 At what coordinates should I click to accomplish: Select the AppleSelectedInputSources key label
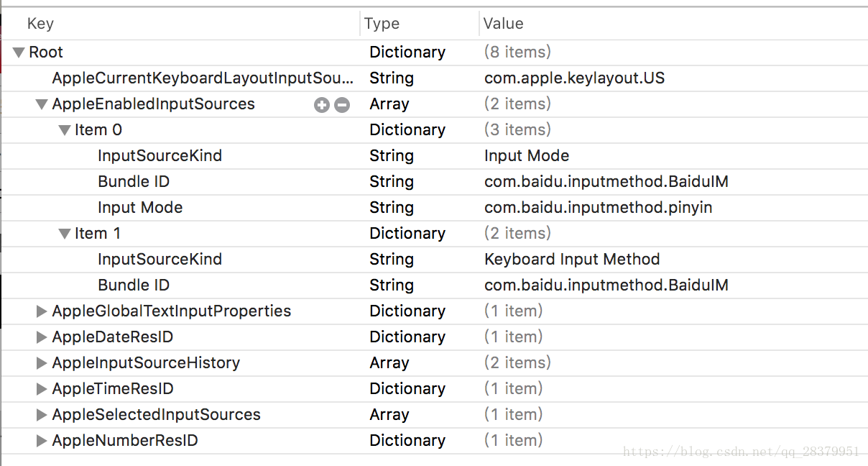click(156, 414)
